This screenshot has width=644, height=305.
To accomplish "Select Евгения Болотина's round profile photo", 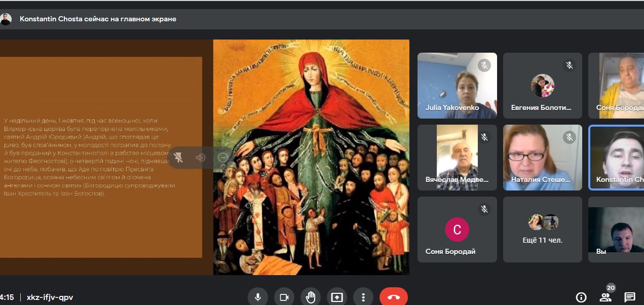I will click(x=543, y=86).
